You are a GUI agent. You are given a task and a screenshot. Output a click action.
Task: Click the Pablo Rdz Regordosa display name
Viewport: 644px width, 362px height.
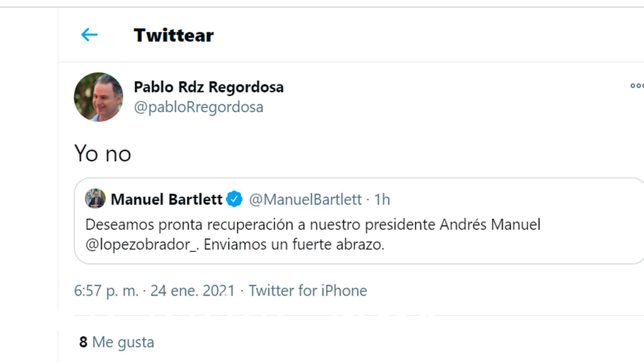click(209, 87)
